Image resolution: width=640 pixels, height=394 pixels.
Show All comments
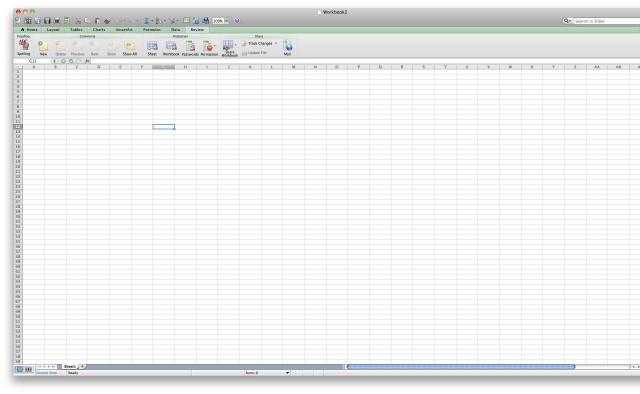click(x=130, y=48)
